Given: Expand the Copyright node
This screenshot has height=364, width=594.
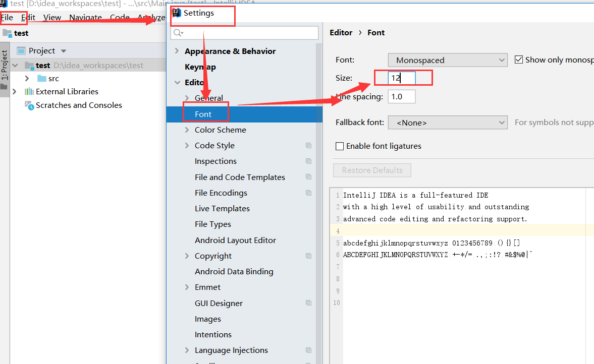Looking at the screenshot, I should tap(187, 256).
